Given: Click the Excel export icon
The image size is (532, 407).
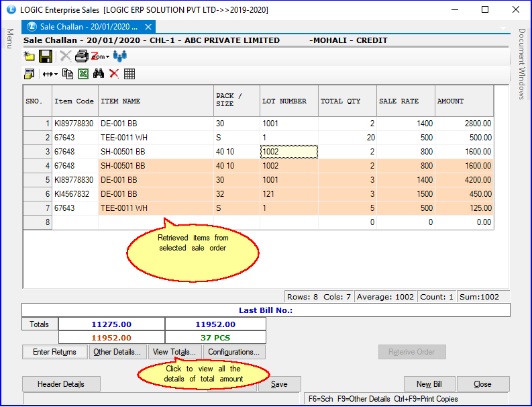Looking at the screenshot, I should (x=83, y=74).
